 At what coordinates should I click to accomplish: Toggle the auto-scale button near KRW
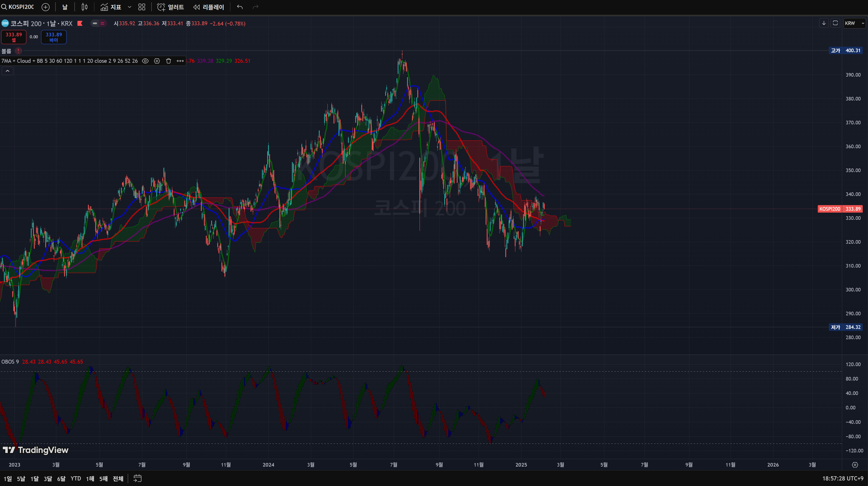tap(835, 23)
